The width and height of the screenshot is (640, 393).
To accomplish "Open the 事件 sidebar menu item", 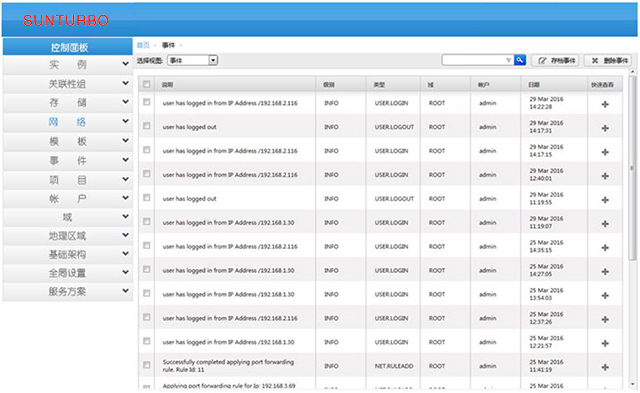I will pyautogui.click(x=68, y=160).
